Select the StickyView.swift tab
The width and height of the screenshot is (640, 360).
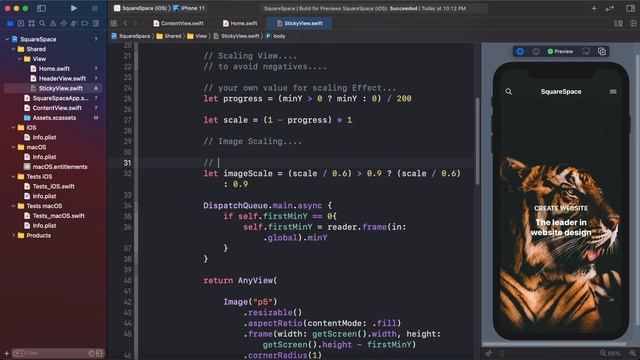(x=300, y=23)
